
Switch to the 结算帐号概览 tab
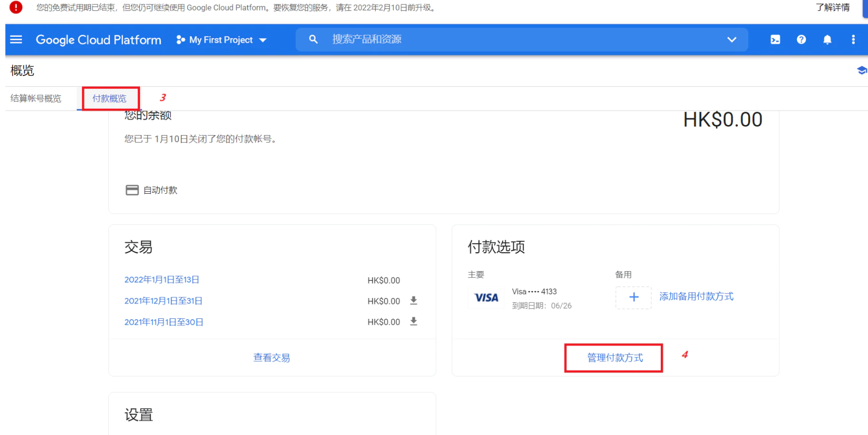pyautogui.click(x=36, y=98)
